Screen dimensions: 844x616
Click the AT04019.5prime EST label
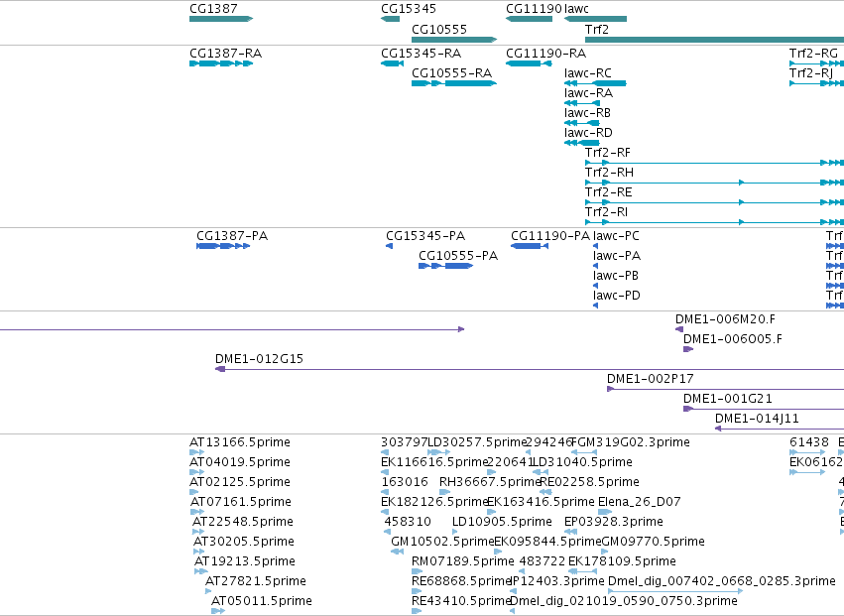point(240,462)
